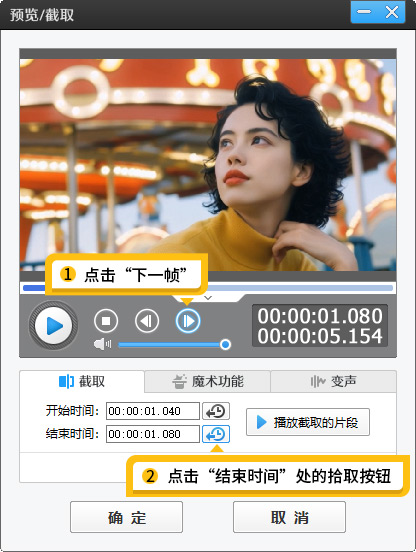
Task: Click the video progress bar
Action: [x=208, y=288]
